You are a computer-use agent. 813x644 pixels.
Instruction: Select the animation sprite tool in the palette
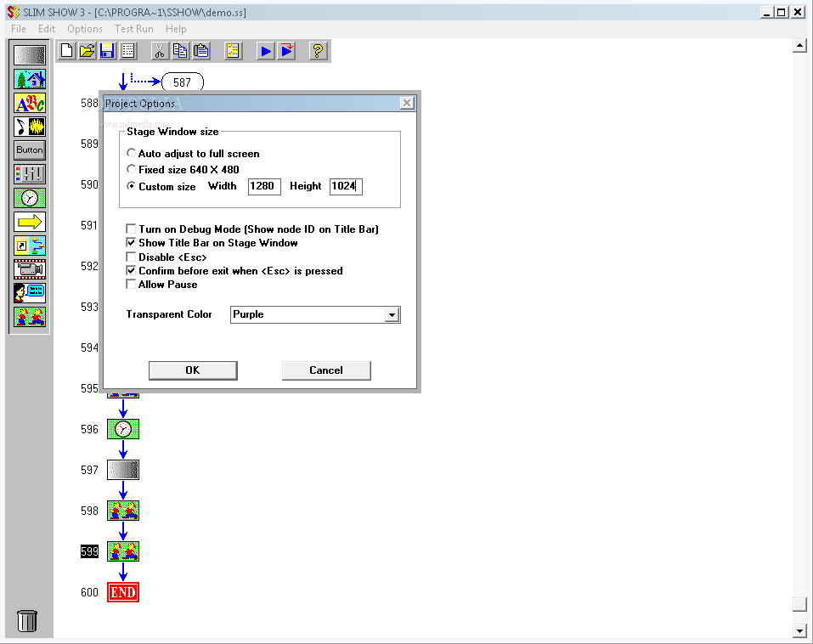(30, 317)
